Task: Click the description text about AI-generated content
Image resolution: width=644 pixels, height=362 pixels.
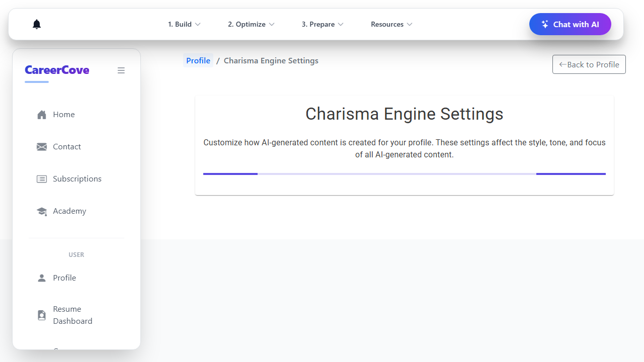Action: pyautogui.click(x=405, y=149)
